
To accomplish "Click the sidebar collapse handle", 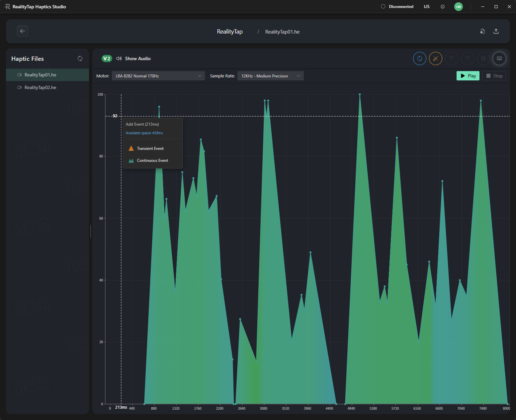I will 90,231.
